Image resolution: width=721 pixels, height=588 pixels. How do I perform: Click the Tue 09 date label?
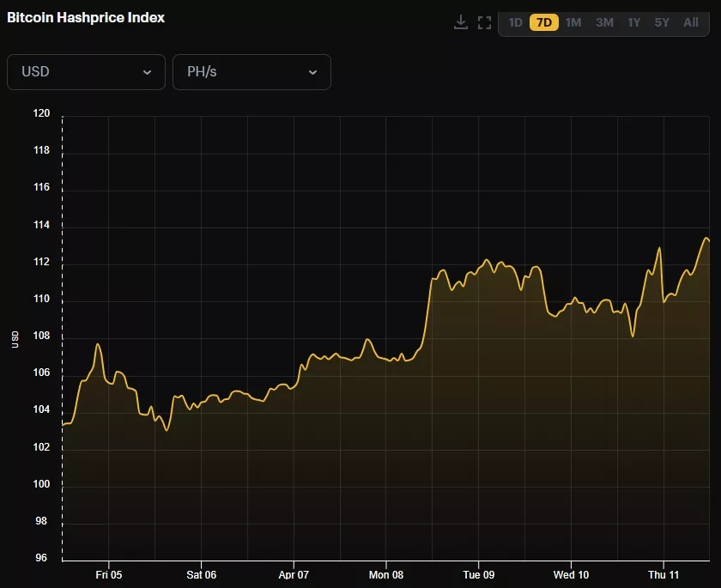pyautogui.click(x=478, y=575)
